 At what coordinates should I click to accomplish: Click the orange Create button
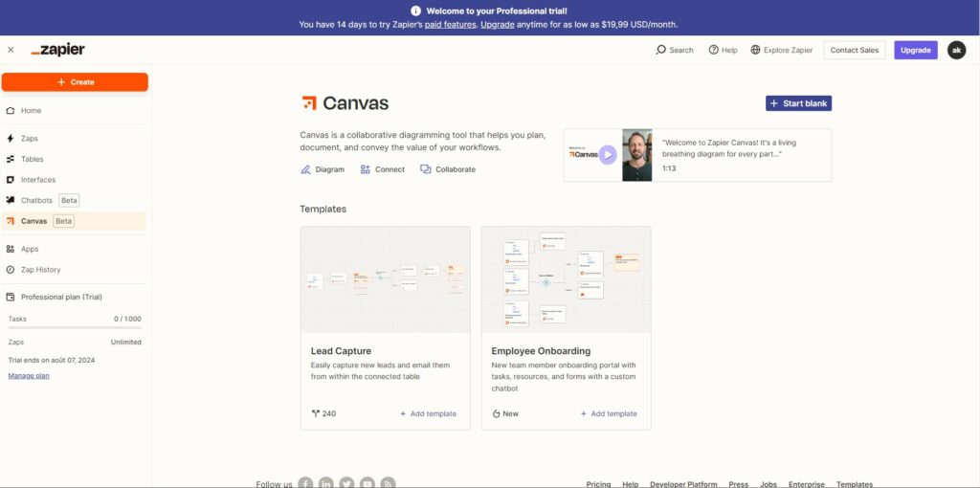[75, 82]
